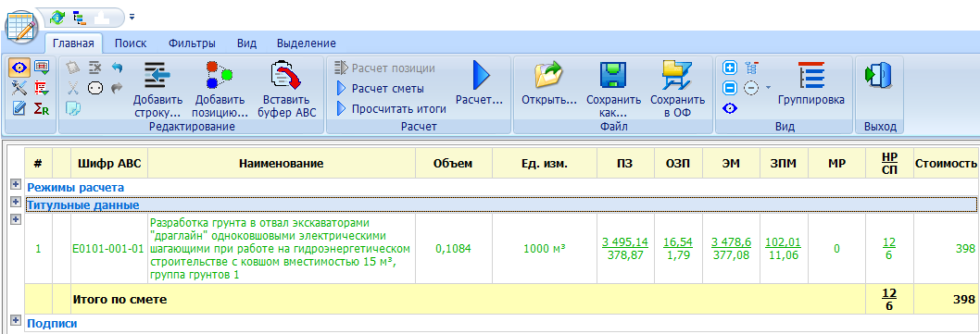Open the crossed wrench tools icon
This screenshot has width=980, height=334.
tap(20, 87)
